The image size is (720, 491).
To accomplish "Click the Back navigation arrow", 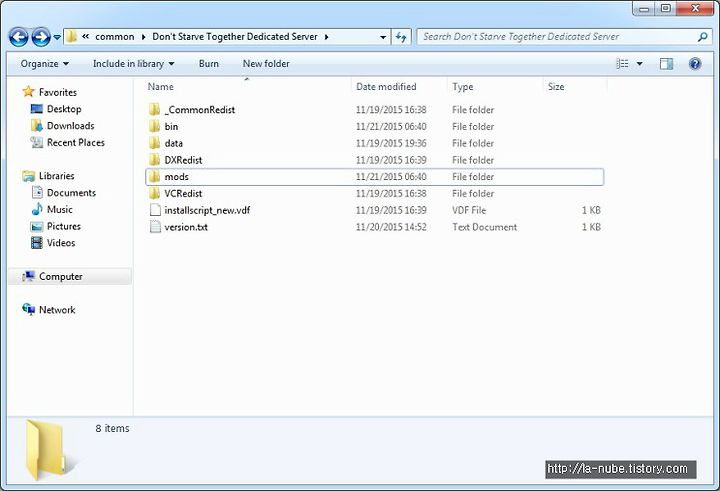I will click(19, 37).
